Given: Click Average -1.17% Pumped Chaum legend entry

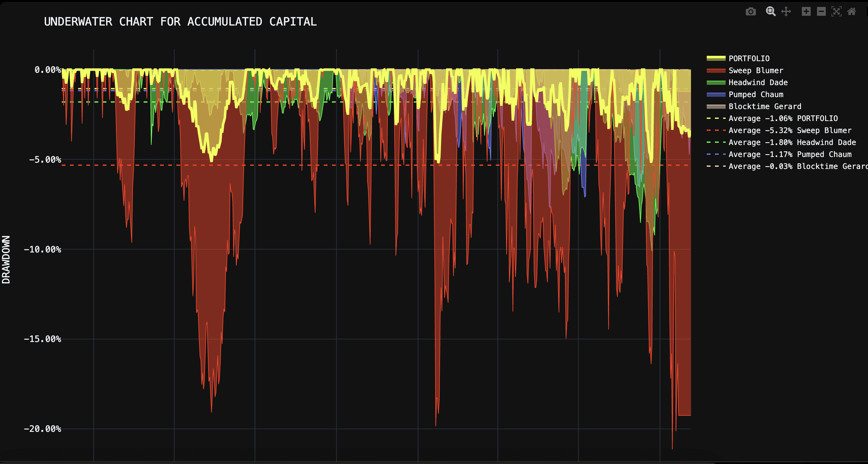Looking at the screenshot, I should click(790, 154).
